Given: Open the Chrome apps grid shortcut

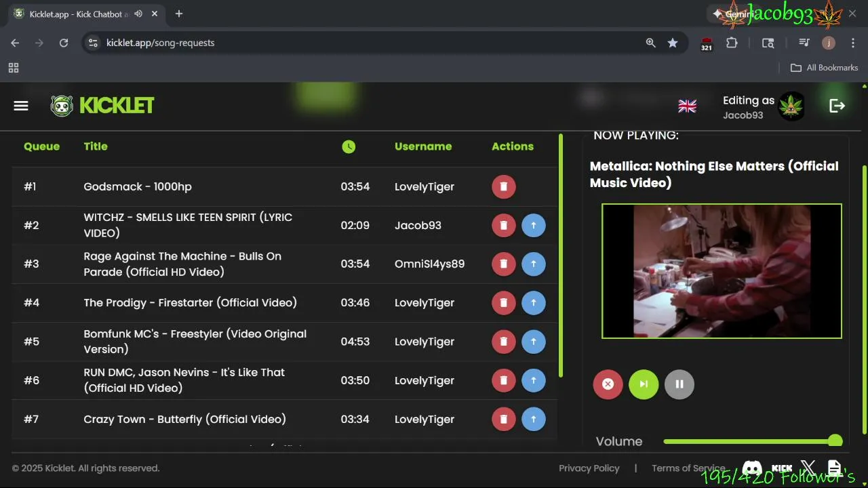Looking at the screenshot, I should [14, 68].
